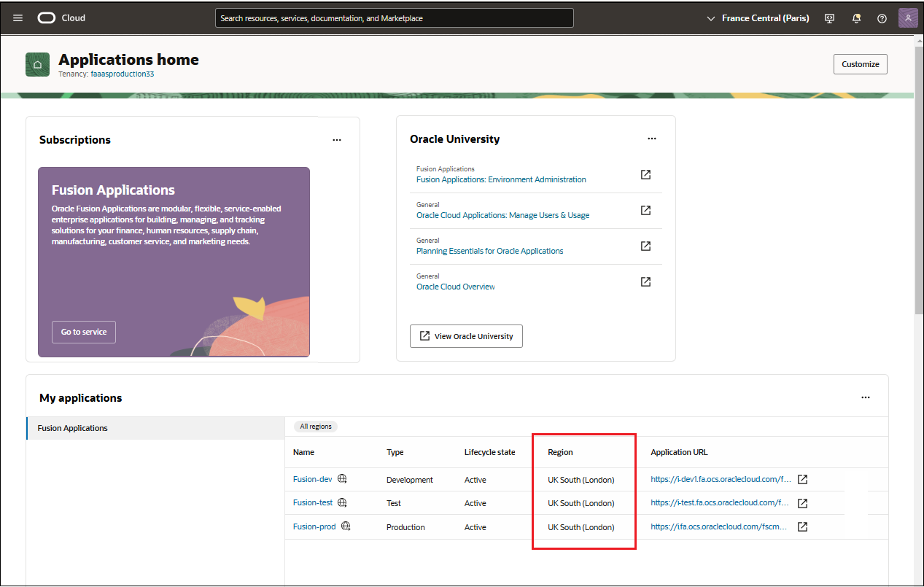Click the Go to service button
This screenshot has height=587, width=924.
click(x=83, y=332)
